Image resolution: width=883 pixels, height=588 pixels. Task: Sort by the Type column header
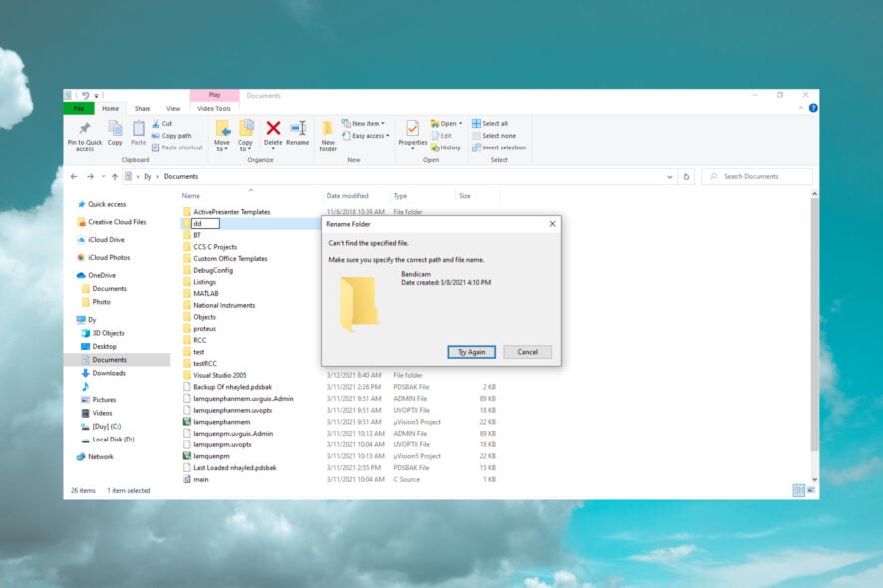[x=400, y=196]
